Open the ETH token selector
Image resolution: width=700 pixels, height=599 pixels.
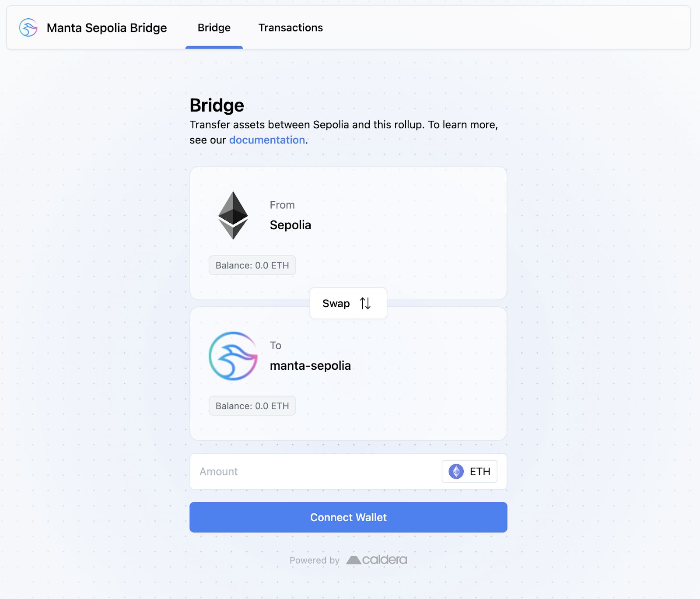coord(469,471)
